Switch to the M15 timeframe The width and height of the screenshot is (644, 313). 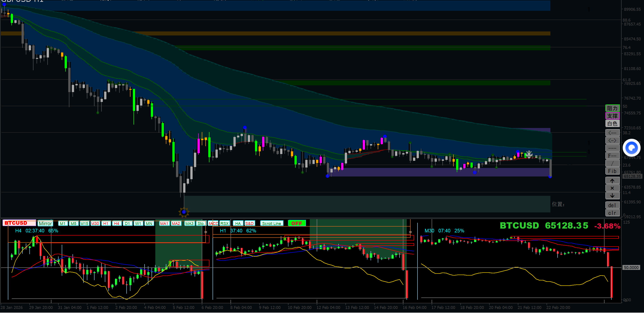click(x=84, y=223)
